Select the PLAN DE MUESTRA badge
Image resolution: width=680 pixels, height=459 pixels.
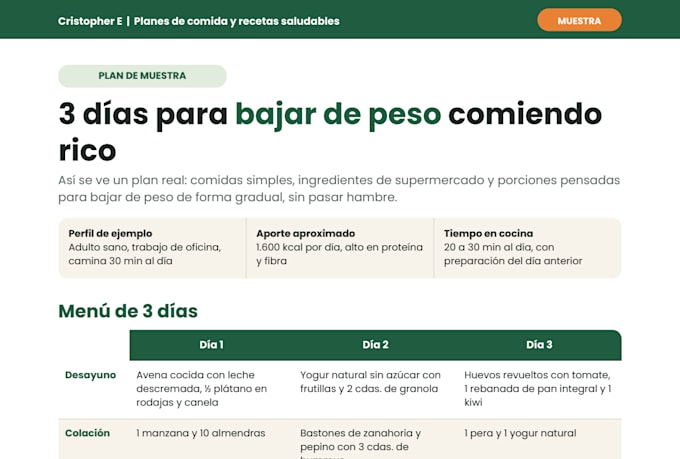(142, 76)
